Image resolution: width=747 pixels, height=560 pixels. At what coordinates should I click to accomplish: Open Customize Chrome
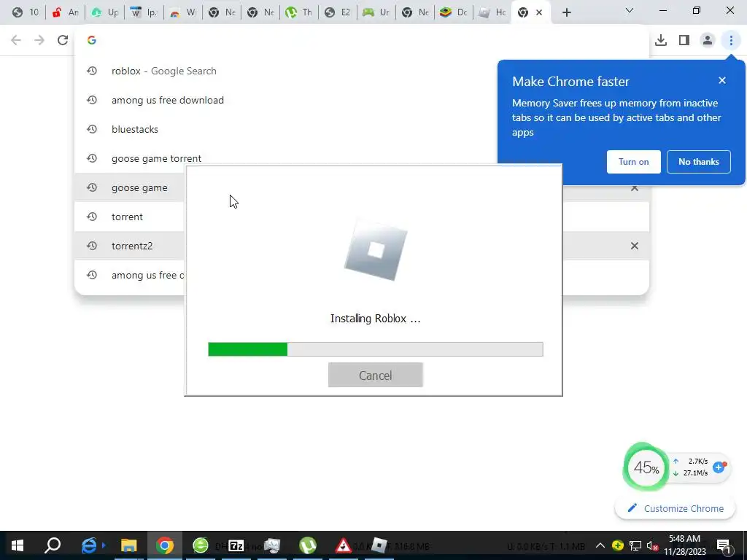(676, 508)
